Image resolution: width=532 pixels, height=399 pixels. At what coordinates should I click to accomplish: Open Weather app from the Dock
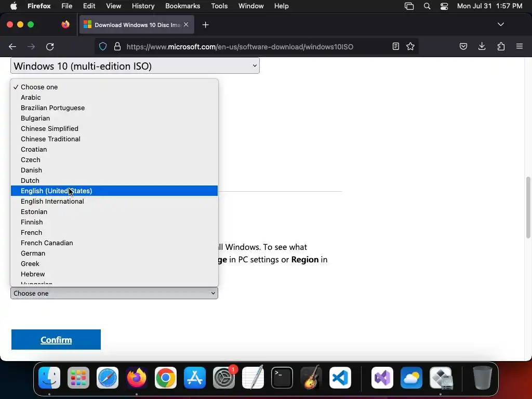(411, 378)
